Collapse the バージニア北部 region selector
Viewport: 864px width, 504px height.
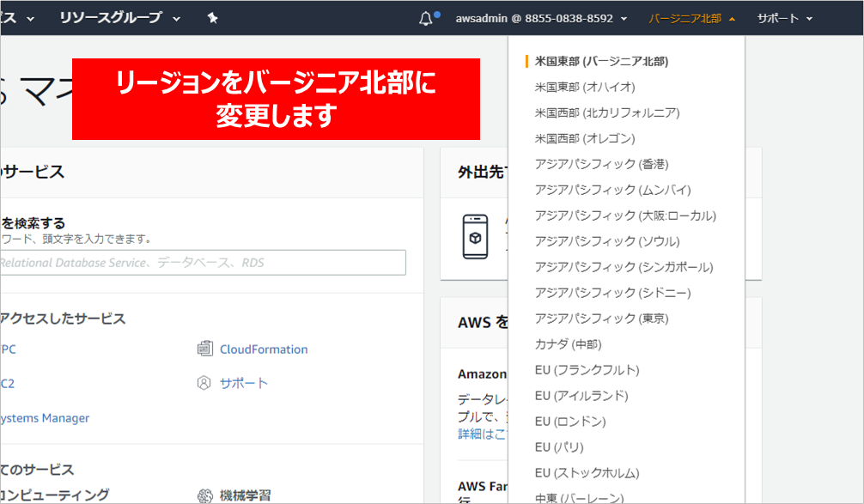[x=692, y=18]
